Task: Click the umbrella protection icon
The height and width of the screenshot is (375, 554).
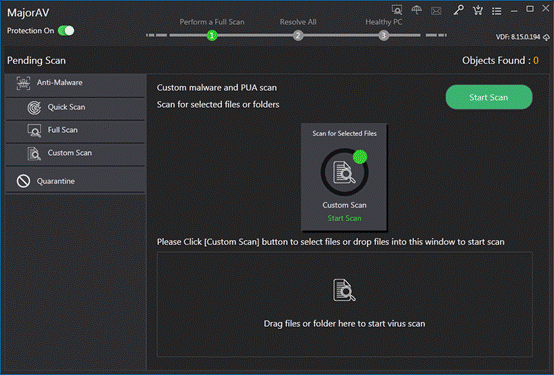Action: (417, 10)
